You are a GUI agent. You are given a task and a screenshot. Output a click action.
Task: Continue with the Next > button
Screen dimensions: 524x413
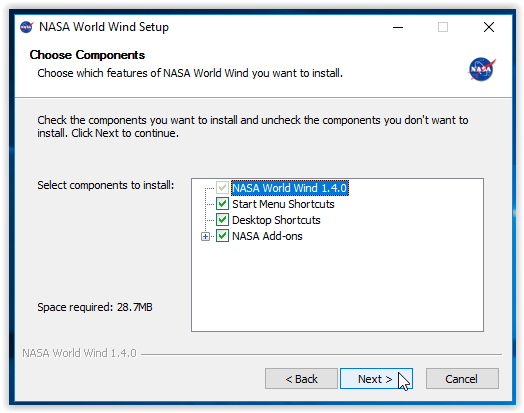point(376,379)
